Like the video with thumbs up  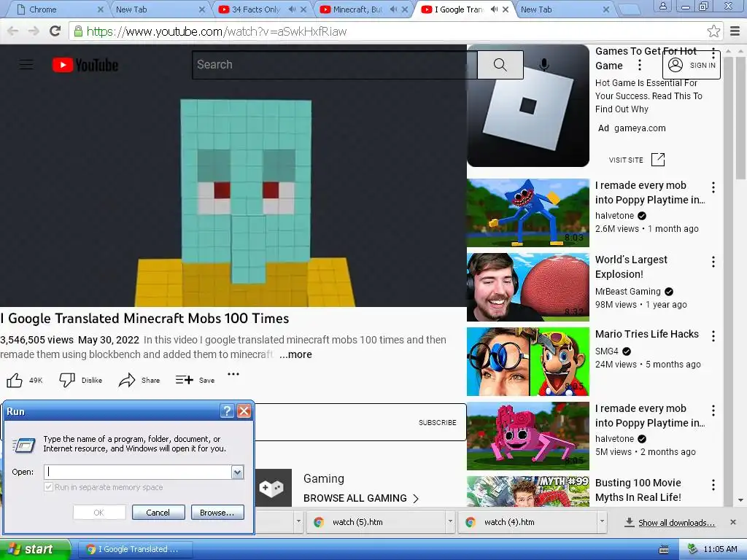tap(15, 380)
